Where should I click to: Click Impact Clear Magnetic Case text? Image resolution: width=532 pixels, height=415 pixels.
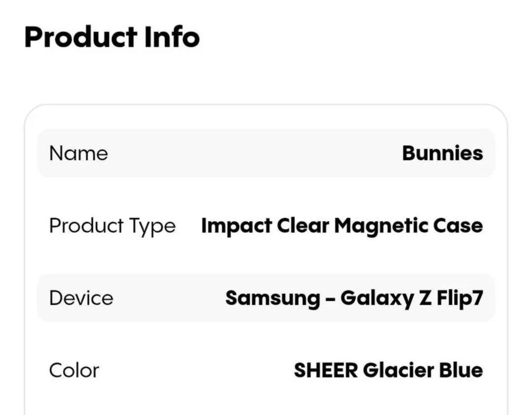coord(342,225)
